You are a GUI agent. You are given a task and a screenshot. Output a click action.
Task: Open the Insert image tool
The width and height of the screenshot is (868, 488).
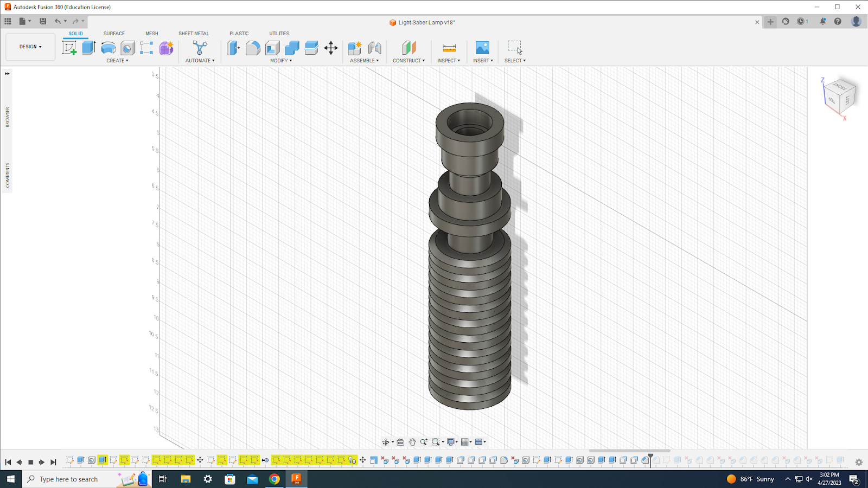482,48
